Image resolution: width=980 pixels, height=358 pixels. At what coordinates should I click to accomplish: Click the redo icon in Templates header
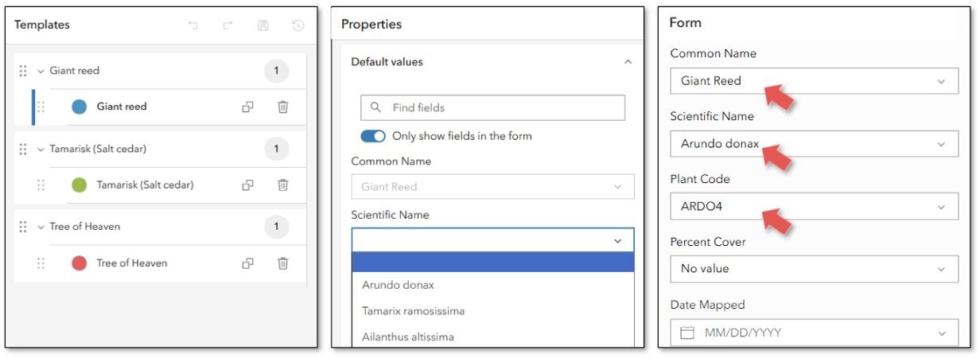tap(227, 25)
